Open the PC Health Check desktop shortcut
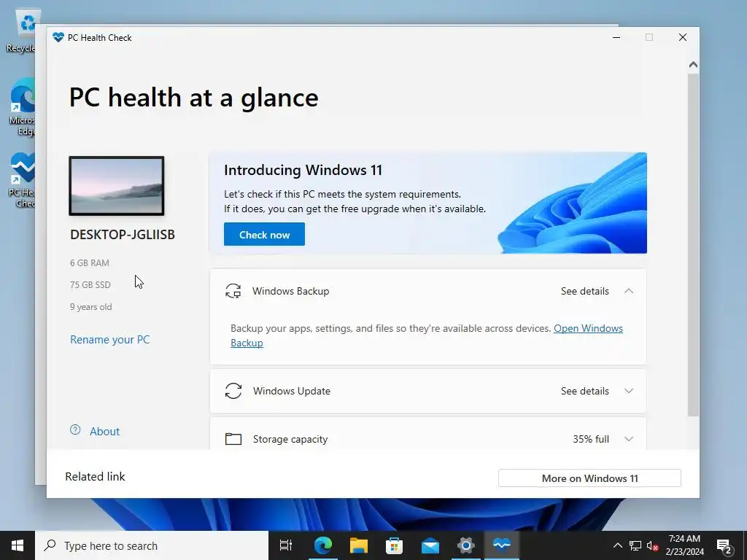The height and width of the screenshot is (560, 747). 23,180
